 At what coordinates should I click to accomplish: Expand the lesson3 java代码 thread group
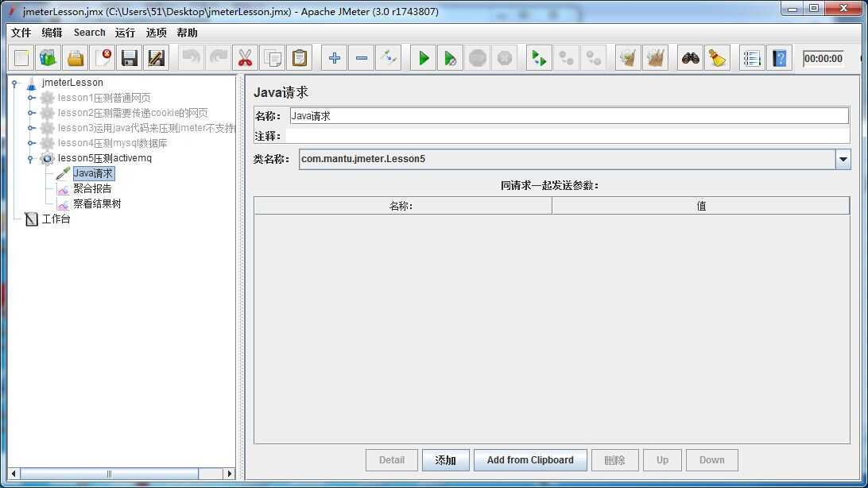click(x=32, y=128)
